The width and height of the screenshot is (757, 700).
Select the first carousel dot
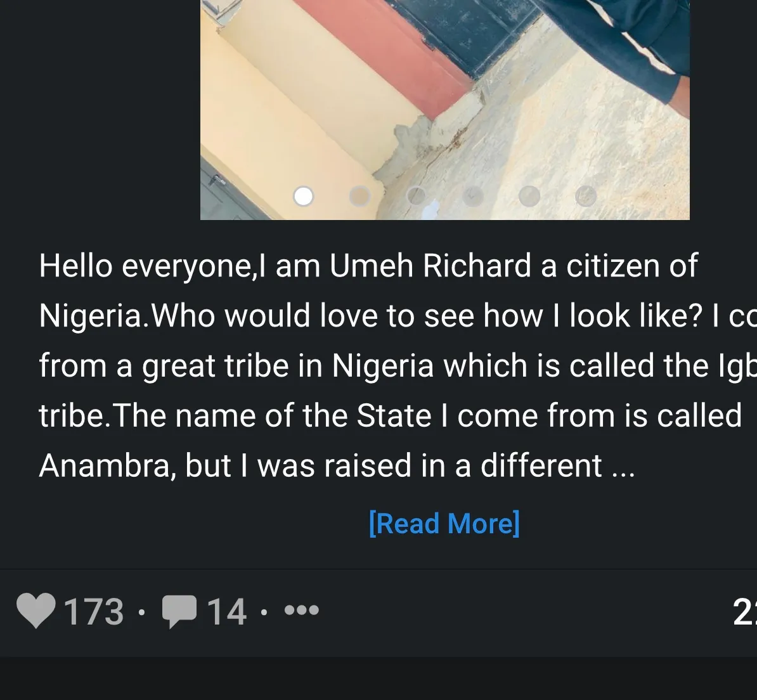(x=303, y=196)
